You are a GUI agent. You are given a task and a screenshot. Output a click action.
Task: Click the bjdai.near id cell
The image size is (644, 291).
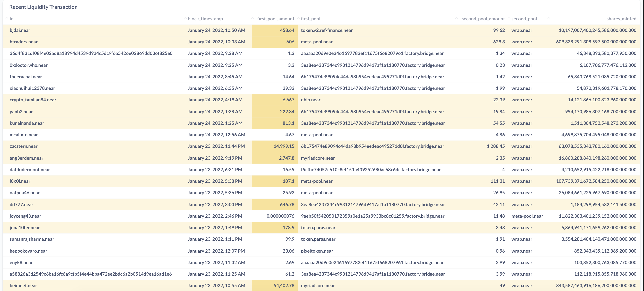20,30
